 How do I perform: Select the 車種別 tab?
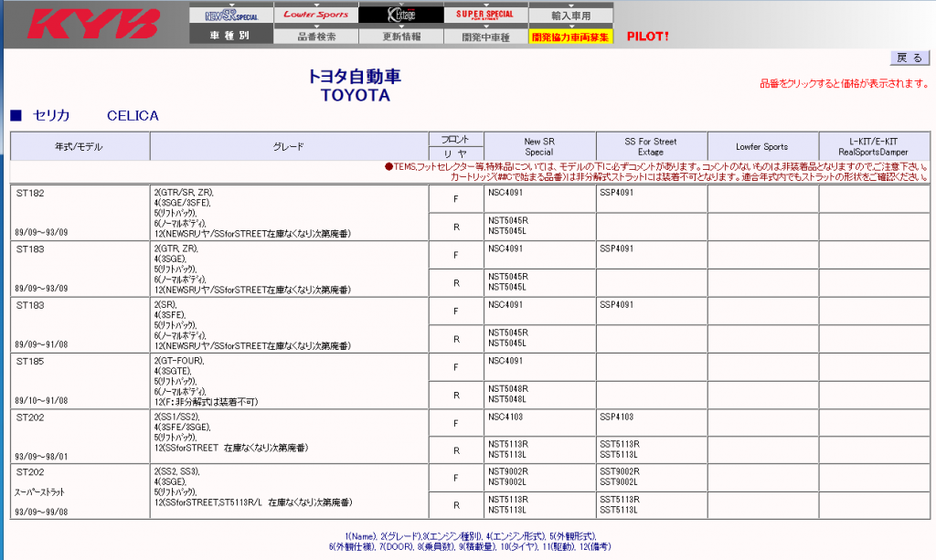(x=231, y=36)
